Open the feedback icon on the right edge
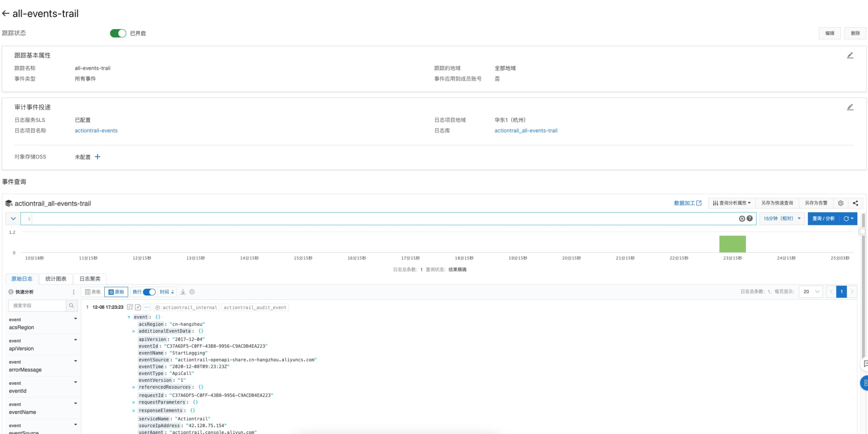 [865, 363]
